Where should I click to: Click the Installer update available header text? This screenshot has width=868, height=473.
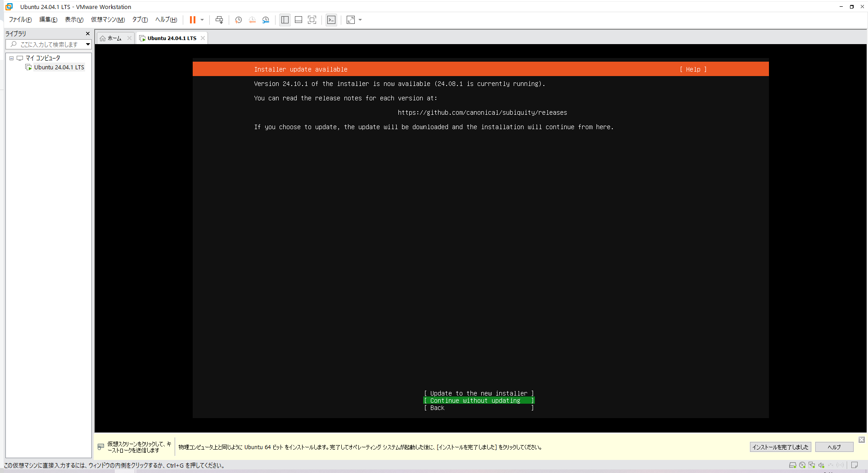(x=301, y=69)
